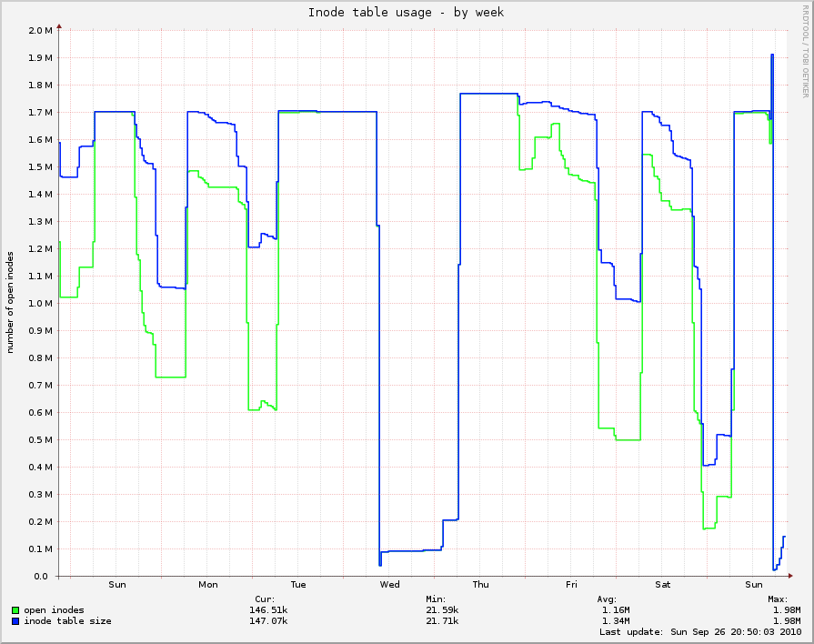Click the 'Min:' column header

tap(436, 599)
